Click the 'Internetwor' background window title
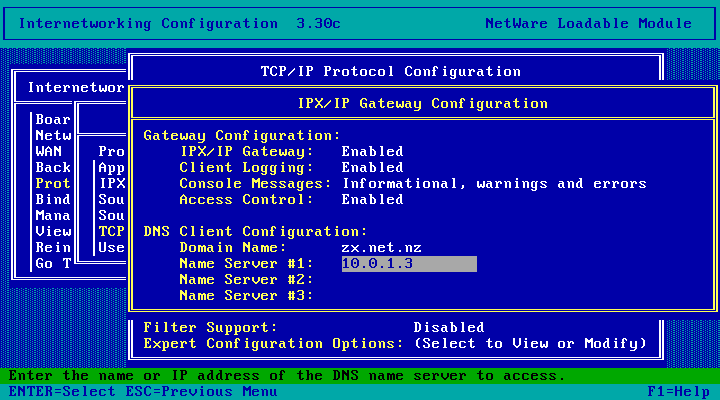The height and width of the screenshot is (400, 720). point(76,88)
